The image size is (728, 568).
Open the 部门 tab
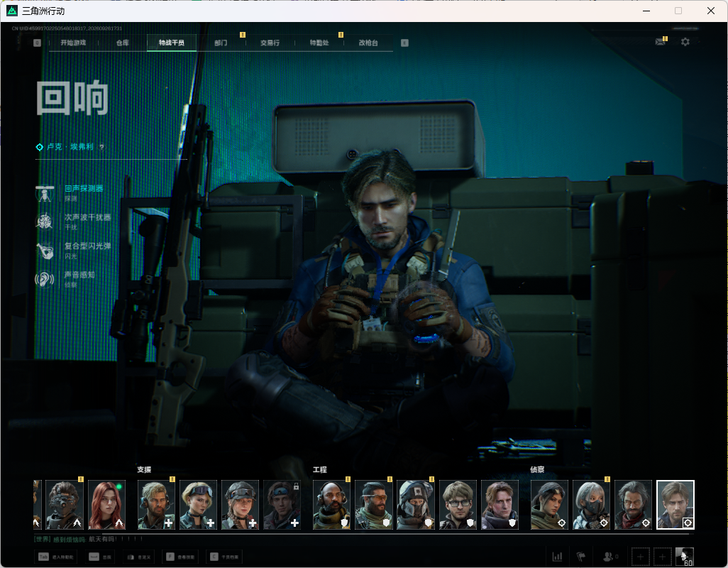221,43
